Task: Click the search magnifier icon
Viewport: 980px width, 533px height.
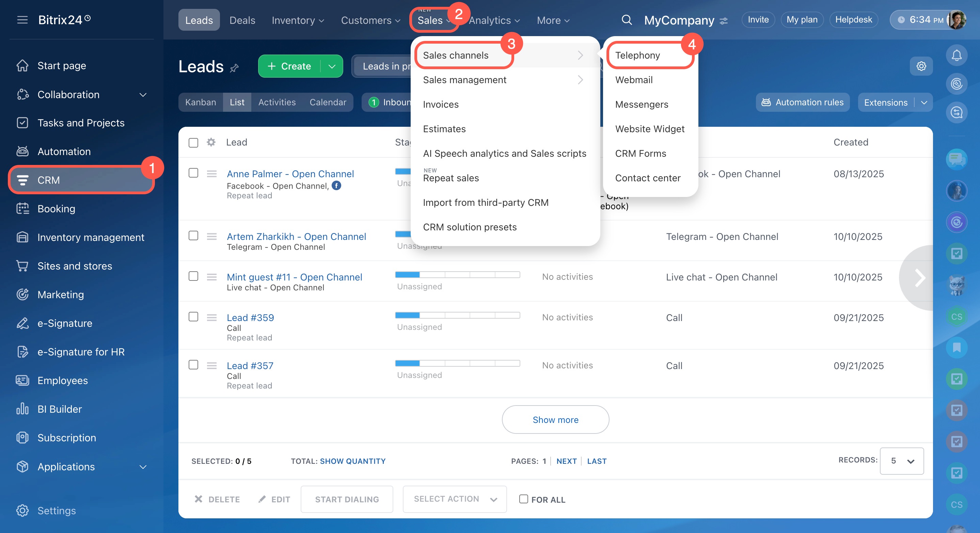Action: click(627, 20)
